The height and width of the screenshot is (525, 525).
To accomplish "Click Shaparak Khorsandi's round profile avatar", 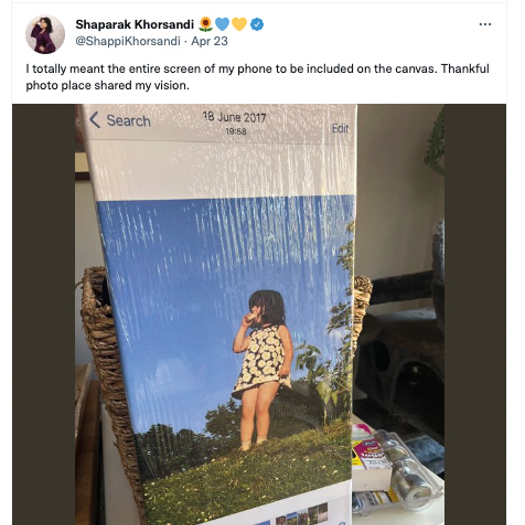I will (x=45, y=34).
